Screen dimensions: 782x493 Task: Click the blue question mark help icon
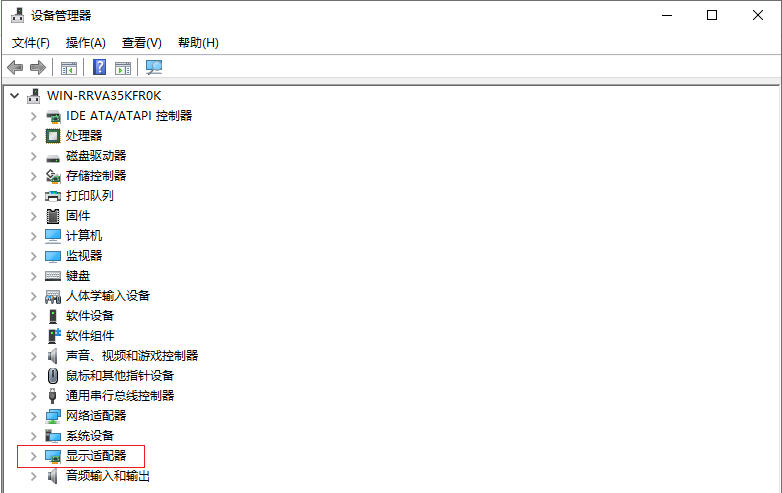coord(99,68)
